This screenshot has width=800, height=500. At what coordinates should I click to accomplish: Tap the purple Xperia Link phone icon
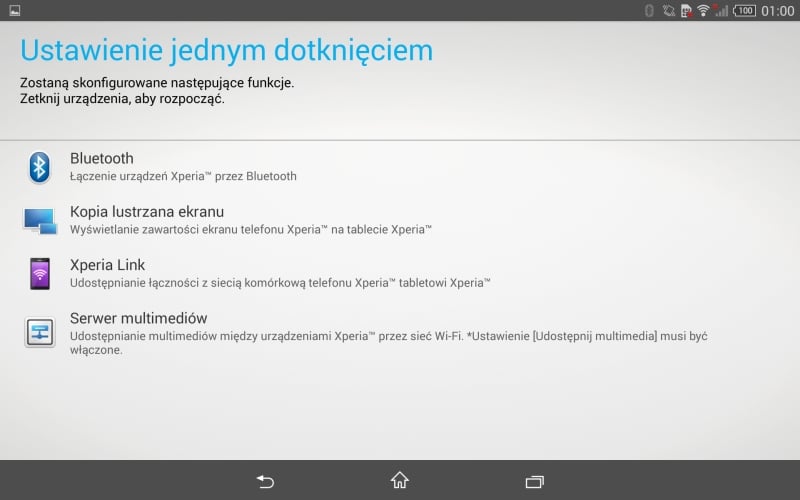pos(40,274)
